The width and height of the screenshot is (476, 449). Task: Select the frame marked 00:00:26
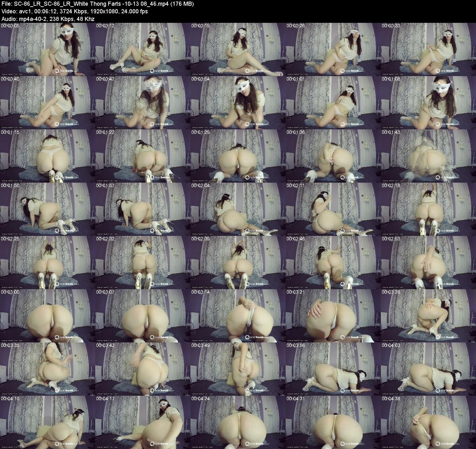(x=333, y=49)
